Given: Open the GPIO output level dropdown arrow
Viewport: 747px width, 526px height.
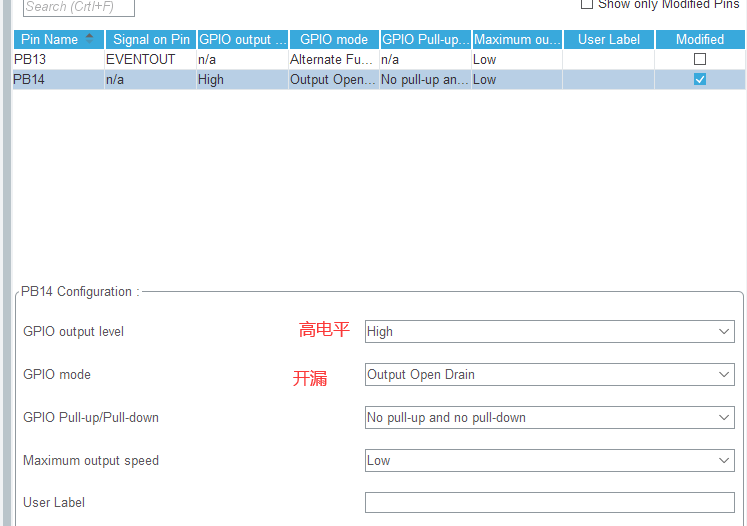Looking at the screenshot, I should (724, 332).
